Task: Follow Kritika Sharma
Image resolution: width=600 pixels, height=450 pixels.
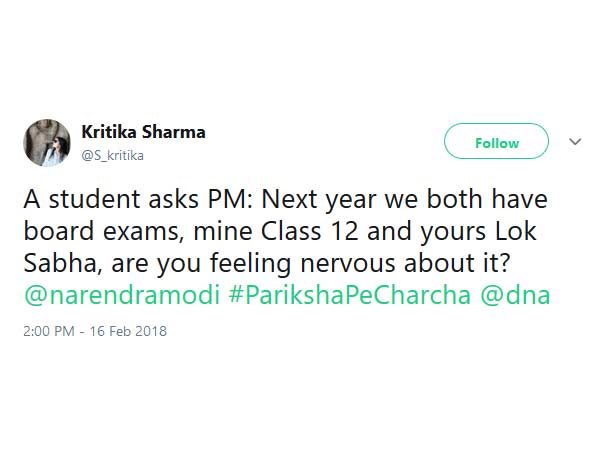Action: click(x=497, y=142)
